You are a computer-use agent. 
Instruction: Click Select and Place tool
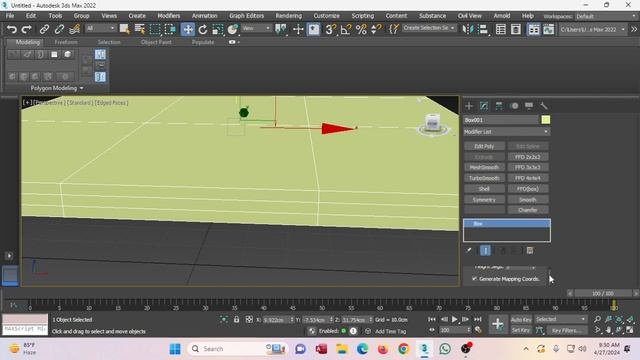coord(233,29)
